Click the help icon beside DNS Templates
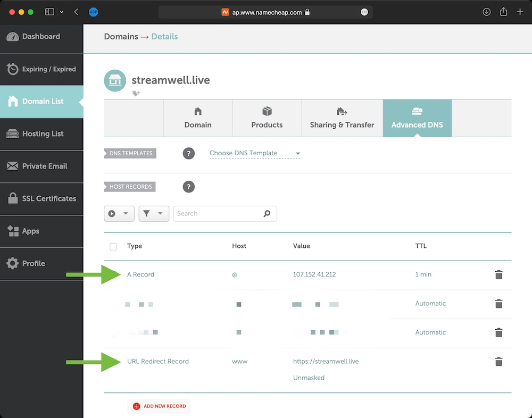This screenshot has width=532, height=418. click(188, 154)
